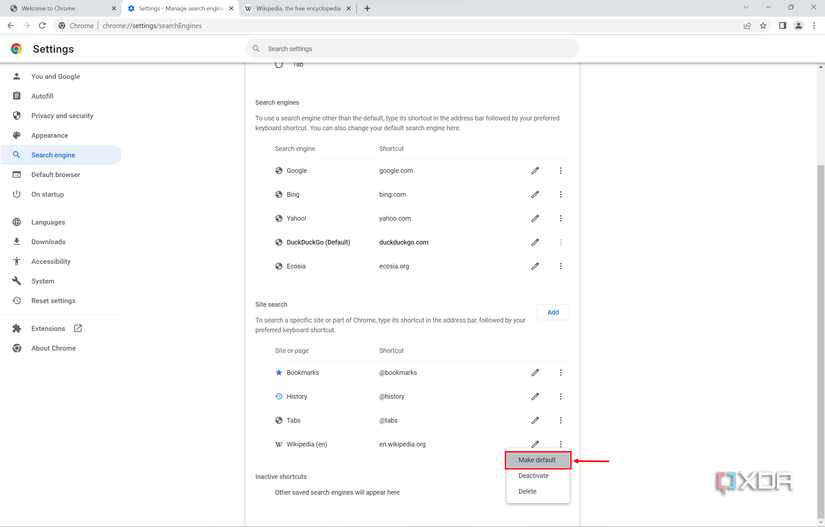The height and width of the screenshot is (527, 825).
Task: Close the Welcome to Chrome tab
Action: 114,8
